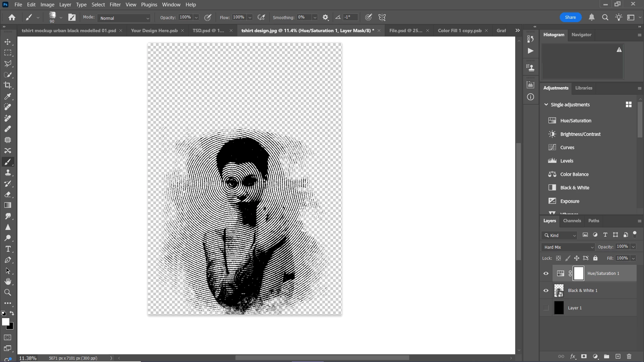Open the smoothing options gear
Screen dimensions: 644x362
[x=325, y=17]
